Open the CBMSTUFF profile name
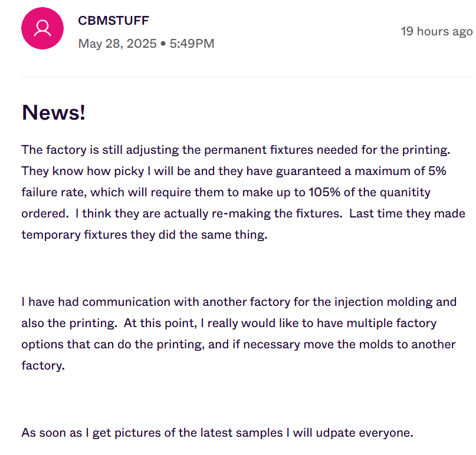The image size is (476, 455). coord(113,21)
